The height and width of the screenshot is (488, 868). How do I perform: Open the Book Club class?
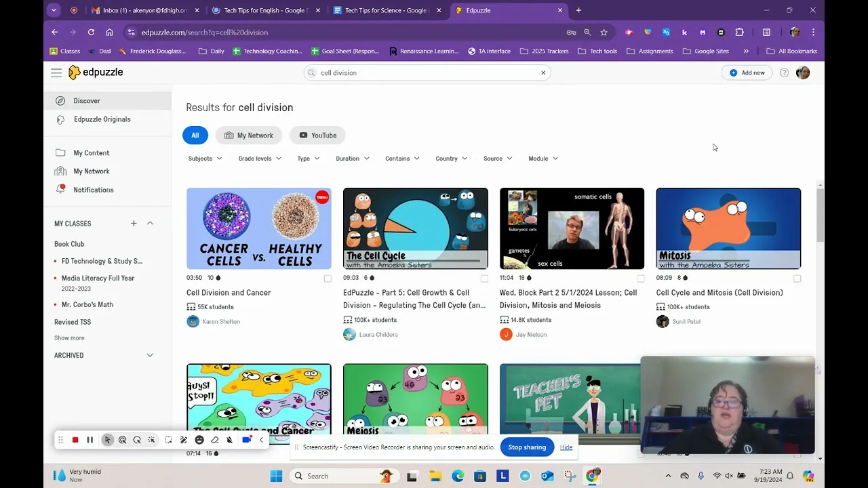pos(69,244)
